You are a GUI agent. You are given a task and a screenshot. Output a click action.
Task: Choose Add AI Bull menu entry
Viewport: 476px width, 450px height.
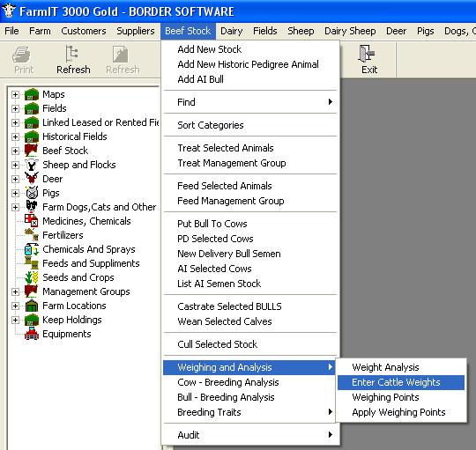pos(250,79)
